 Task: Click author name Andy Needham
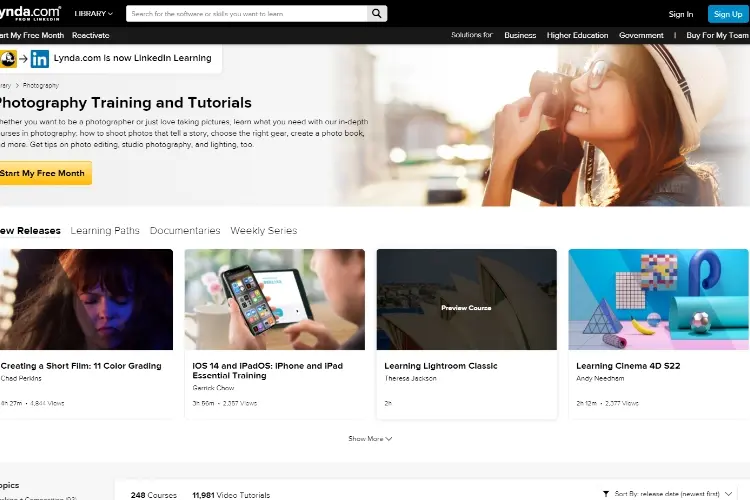pyautogui.click(x=600, y=378)
